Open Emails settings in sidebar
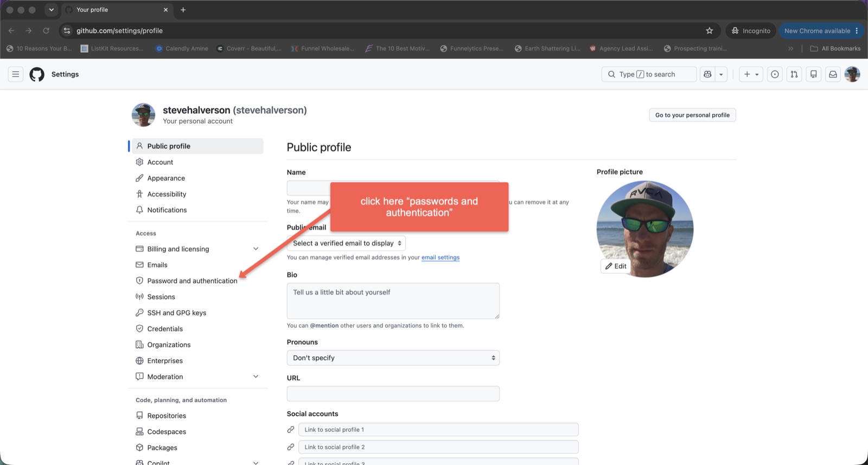 click(x=197, y=265)
